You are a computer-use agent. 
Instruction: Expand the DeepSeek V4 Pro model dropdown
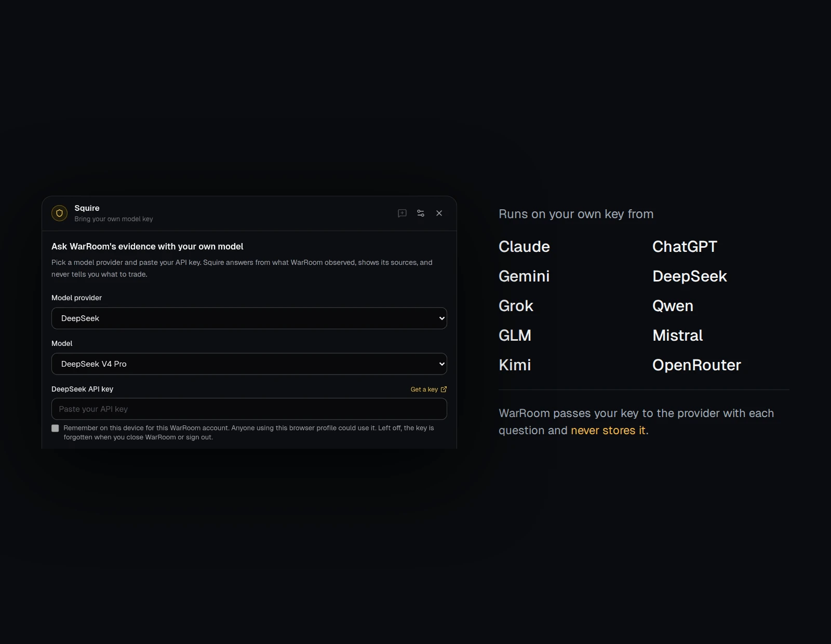249,364
